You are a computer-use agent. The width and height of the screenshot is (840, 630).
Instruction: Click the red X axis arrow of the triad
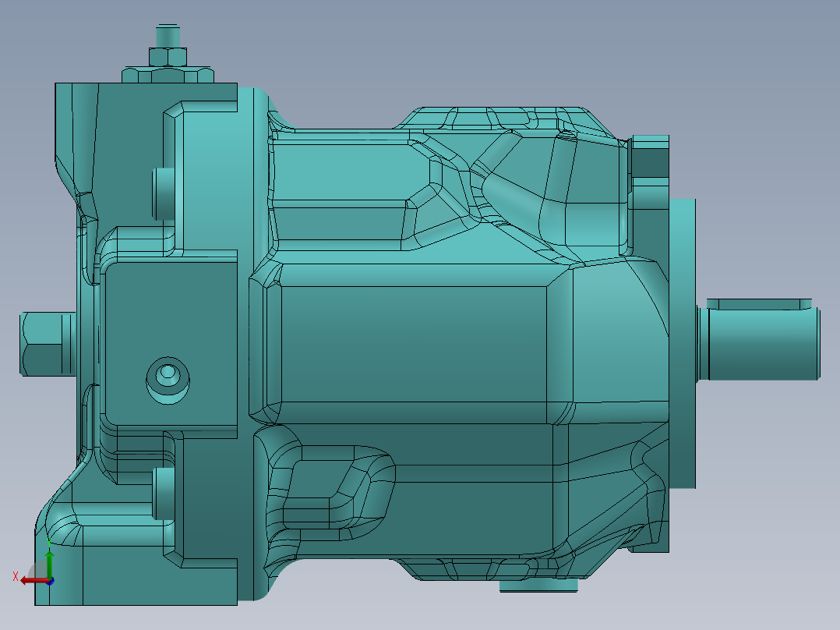tap(34, 581)
